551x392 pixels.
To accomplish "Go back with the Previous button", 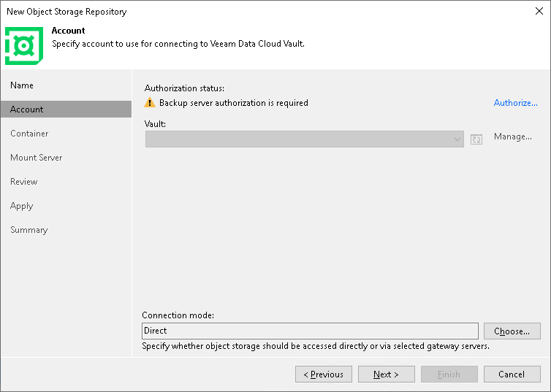I will (x=324, y=374).
